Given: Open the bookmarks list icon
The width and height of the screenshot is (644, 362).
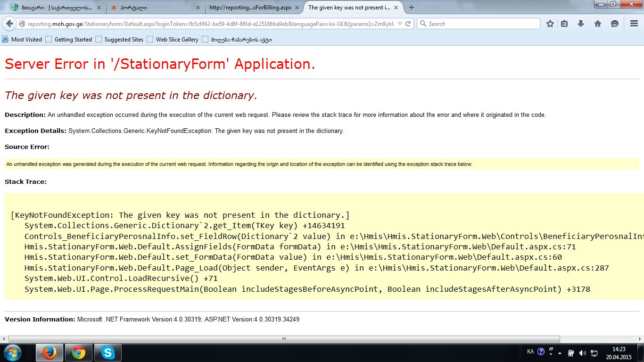Looking at the screenshot, I should (564, 24).
